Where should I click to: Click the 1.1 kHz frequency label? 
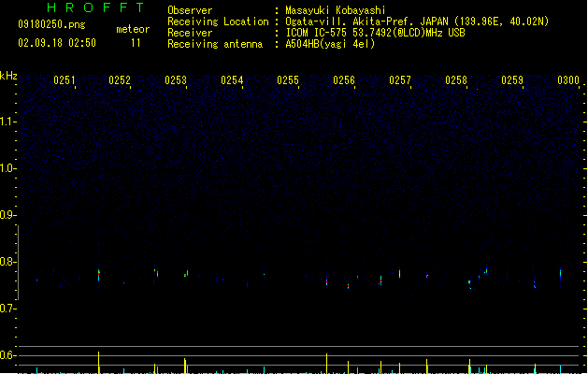(7, 122)
